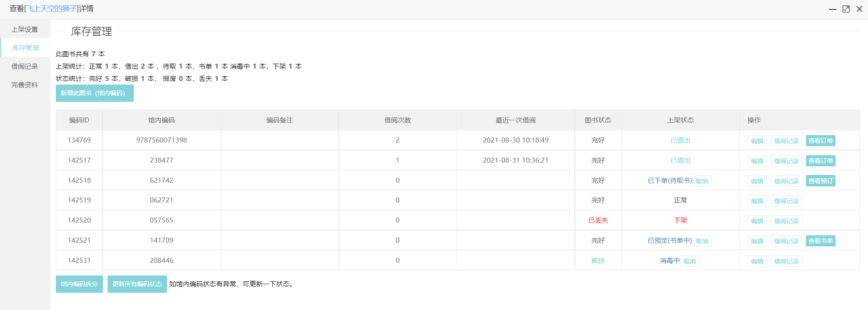This screenshot has width=868, height=310.
Task: Open 借阅记录 for ID 142519
Action: tap(786, 201)
